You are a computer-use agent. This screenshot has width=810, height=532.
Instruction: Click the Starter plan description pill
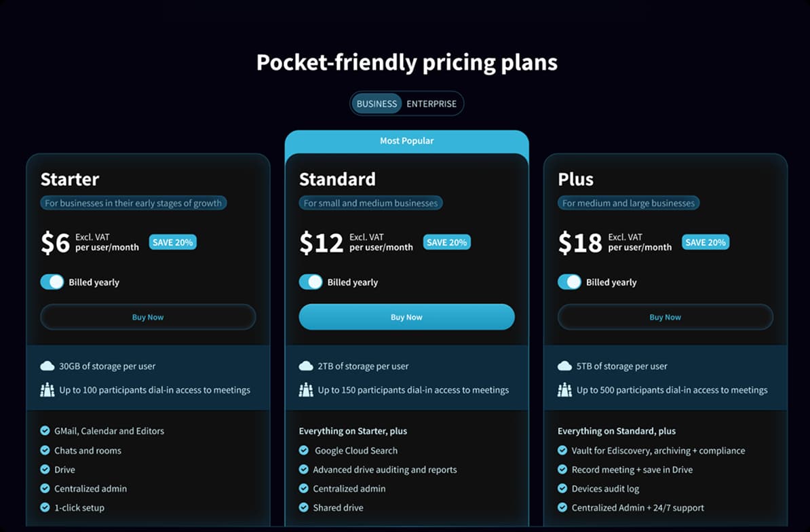(x=133, y=202)
